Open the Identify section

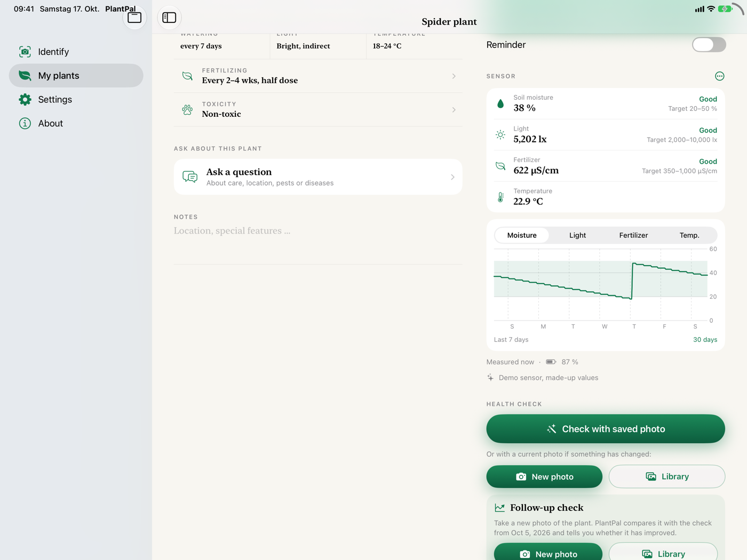[x=76, y=52]
